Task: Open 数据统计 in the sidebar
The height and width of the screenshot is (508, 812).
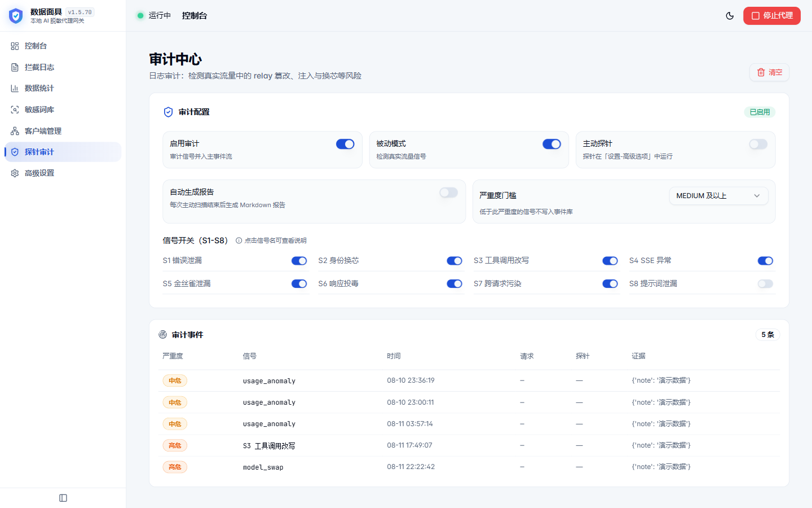Action: click(63, 89)
